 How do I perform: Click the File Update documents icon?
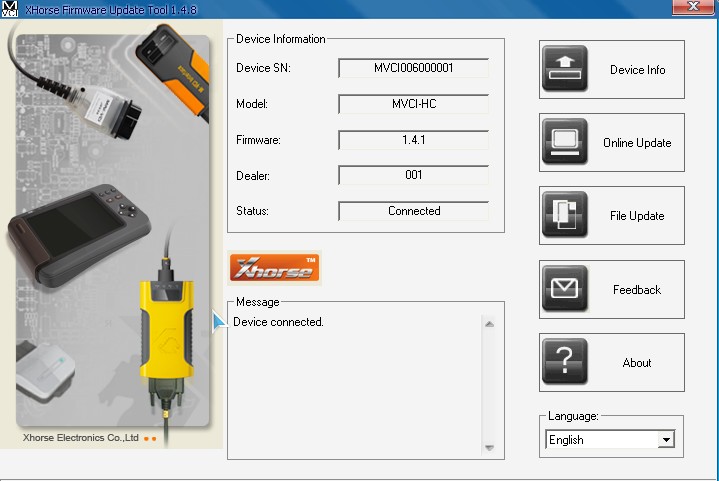point(564,215)
